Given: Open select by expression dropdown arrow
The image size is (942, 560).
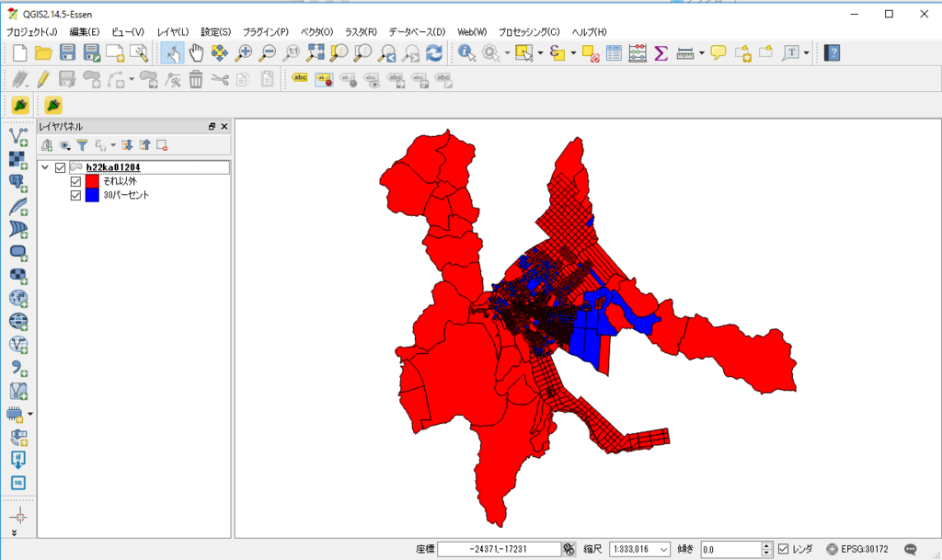Looking at the screenshot, I should [x=573, y=52].
